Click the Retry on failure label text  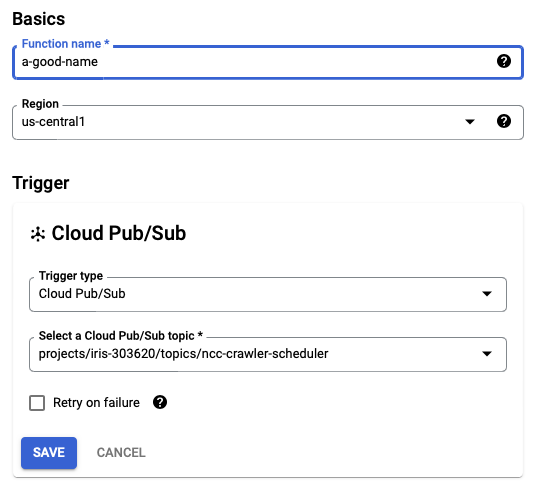[x=96, y=403]
